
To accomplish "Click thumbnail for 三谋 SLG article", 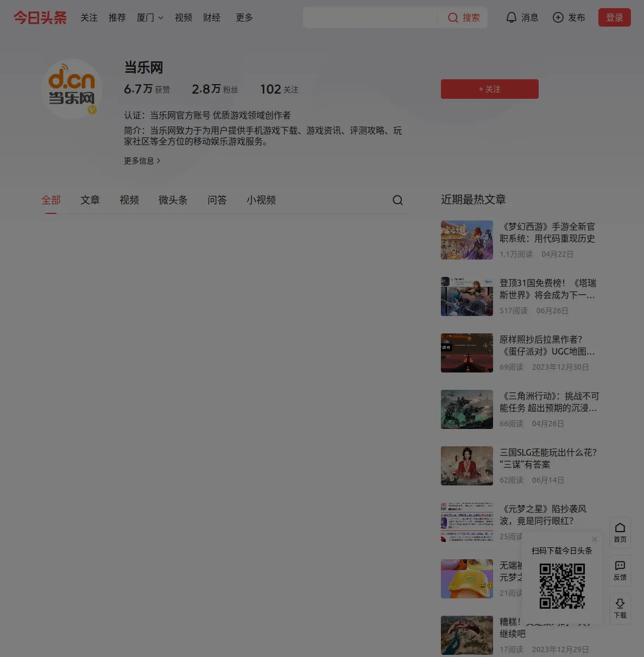I will click(x=467, y=466).
